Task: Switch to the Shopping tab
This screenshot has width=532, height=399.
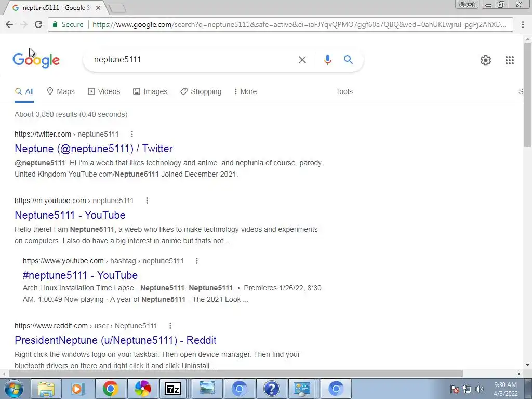Action: click(201, 91)
